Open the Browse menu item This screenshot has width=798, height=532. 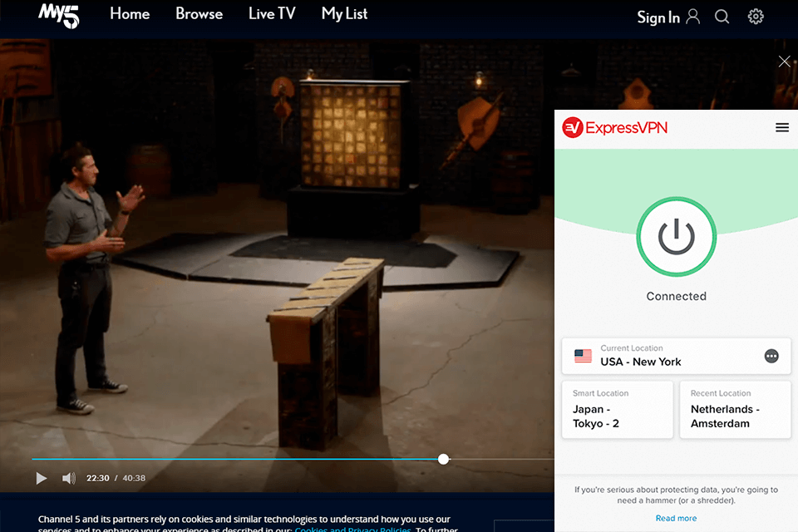(199, 14)
